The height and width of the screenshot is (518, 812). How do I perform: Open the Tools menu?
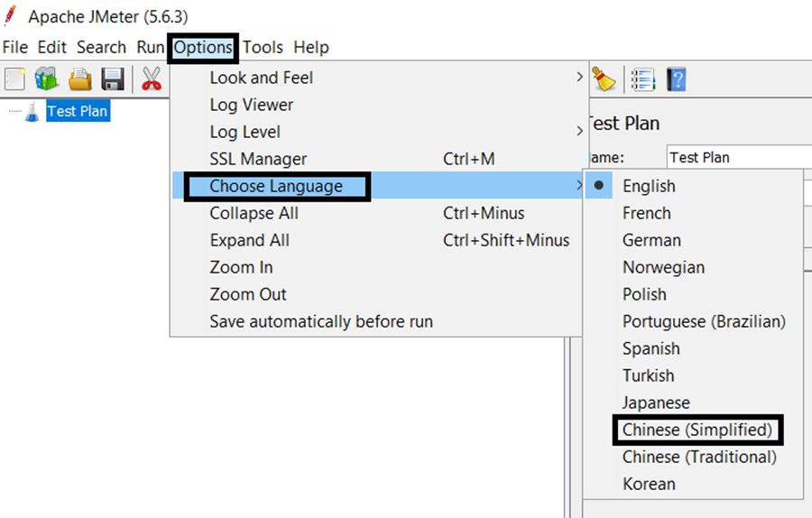tap(263, 47)
